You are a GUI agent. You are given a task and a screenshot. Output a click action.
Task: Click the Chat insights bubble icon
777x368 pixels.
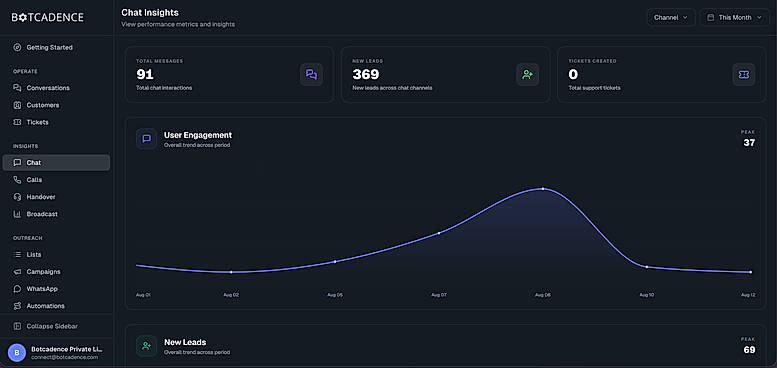click(x=17, y=162)
